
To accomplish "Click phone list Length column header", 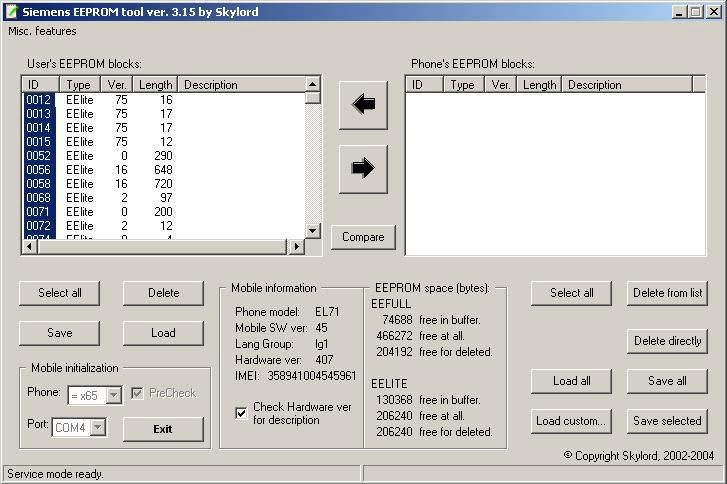I will 539,85.
